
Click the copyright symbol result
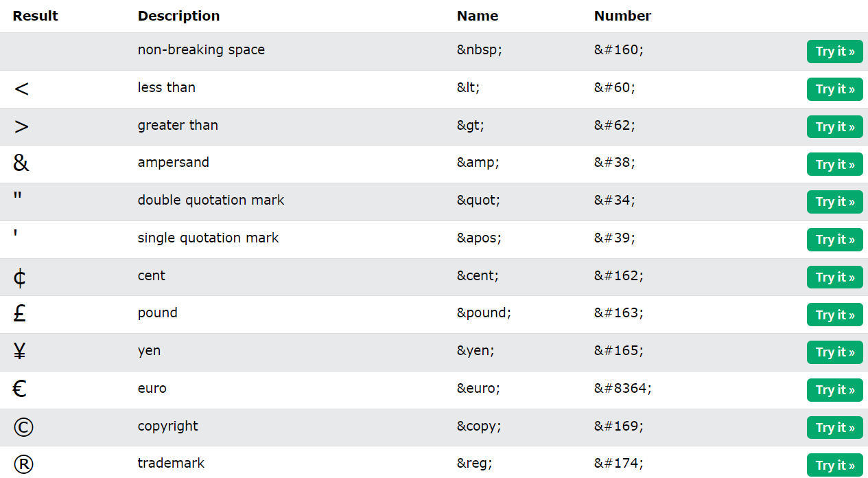click(x=23, y=427)
